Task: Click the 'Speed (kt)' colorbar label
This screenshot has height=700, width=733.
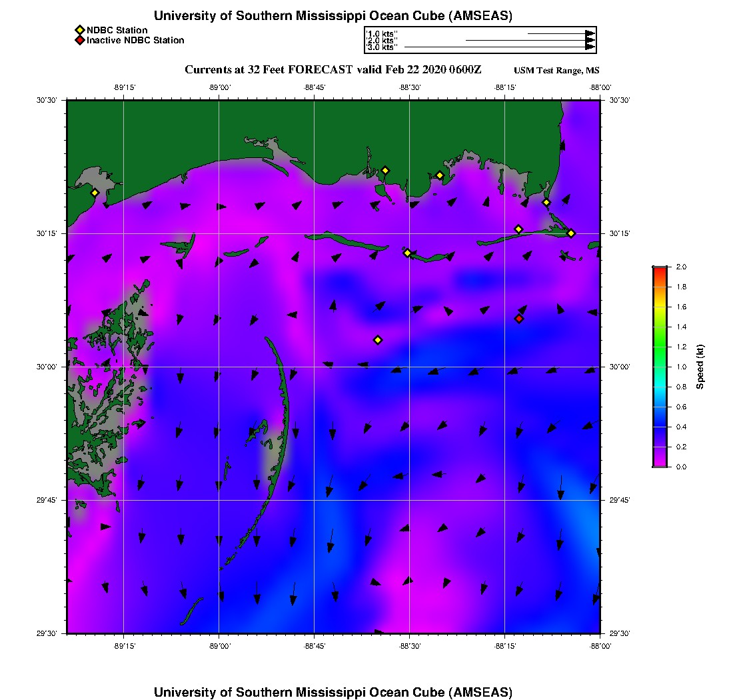Action: (x=700, y=367)
